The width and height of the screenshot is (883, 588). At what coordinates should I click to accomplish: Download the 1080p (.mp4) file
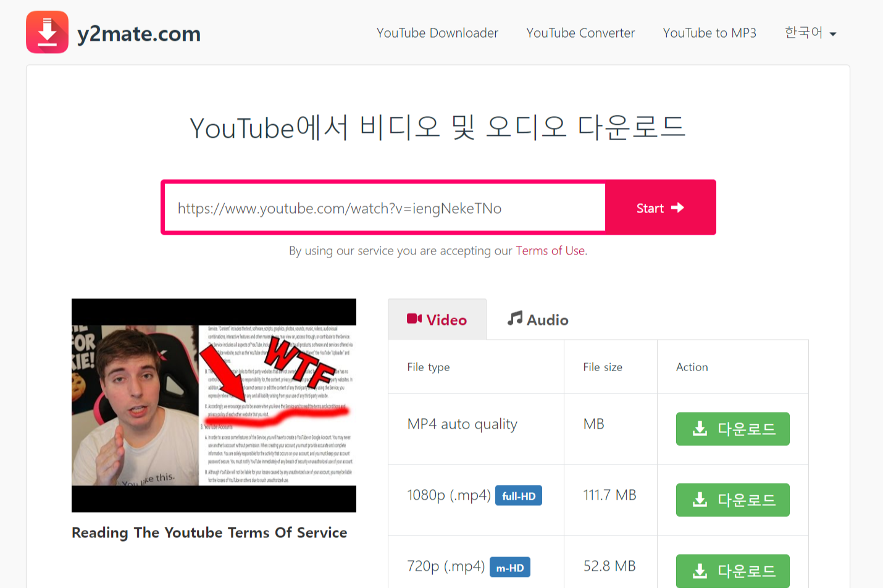[733, 500]
